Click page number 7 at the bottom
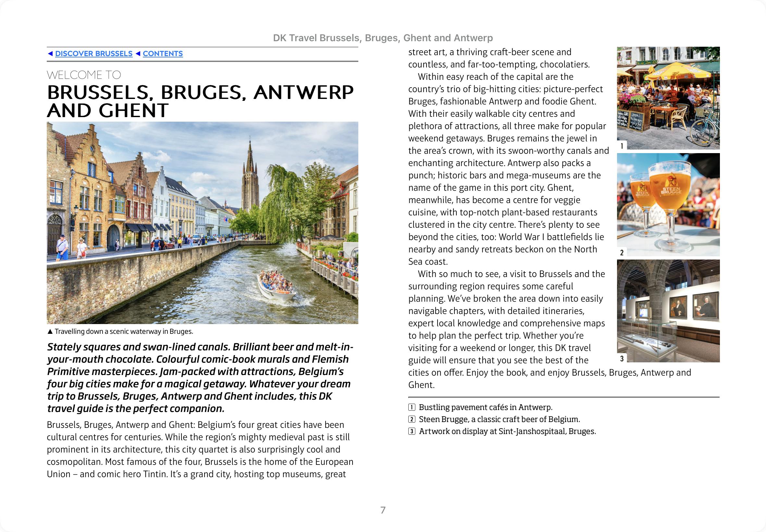 tap(383, 510)
